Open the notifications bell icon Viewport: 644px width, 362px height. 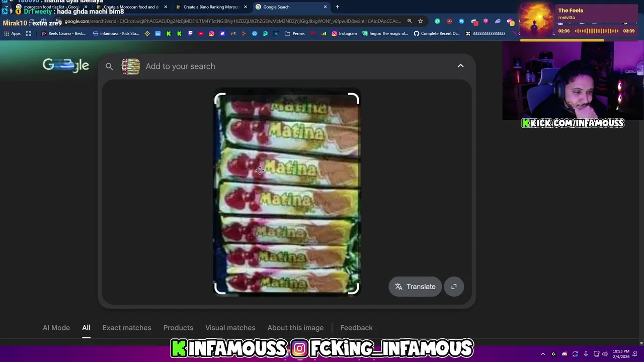(x=636, y=354)
